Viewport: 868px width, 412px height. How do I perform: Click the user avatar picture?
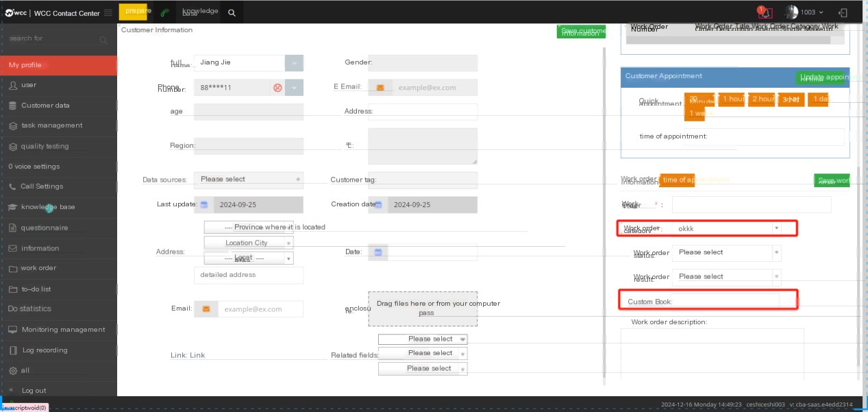pos(792,12)
